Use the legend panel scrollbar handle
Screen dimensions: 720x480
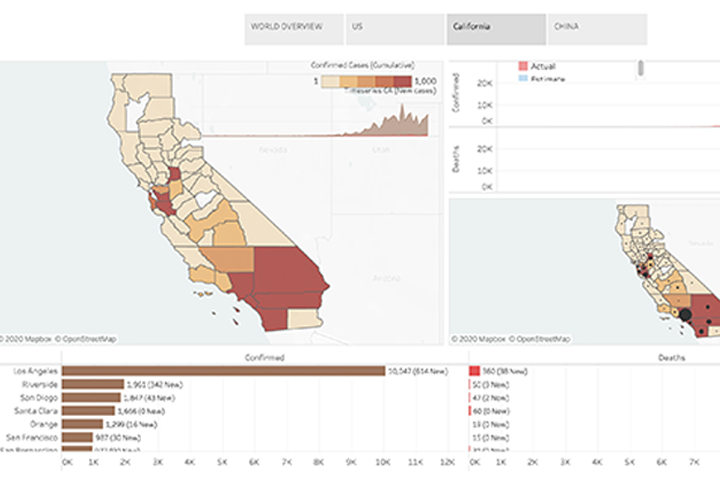pyautogui.click(x=641, y=68)
